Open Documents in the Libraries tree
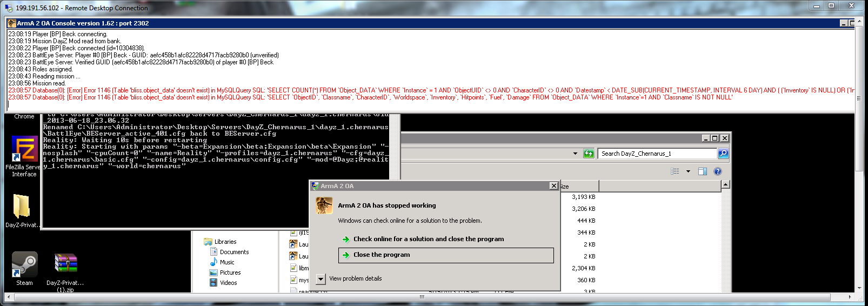 point(235,252)
